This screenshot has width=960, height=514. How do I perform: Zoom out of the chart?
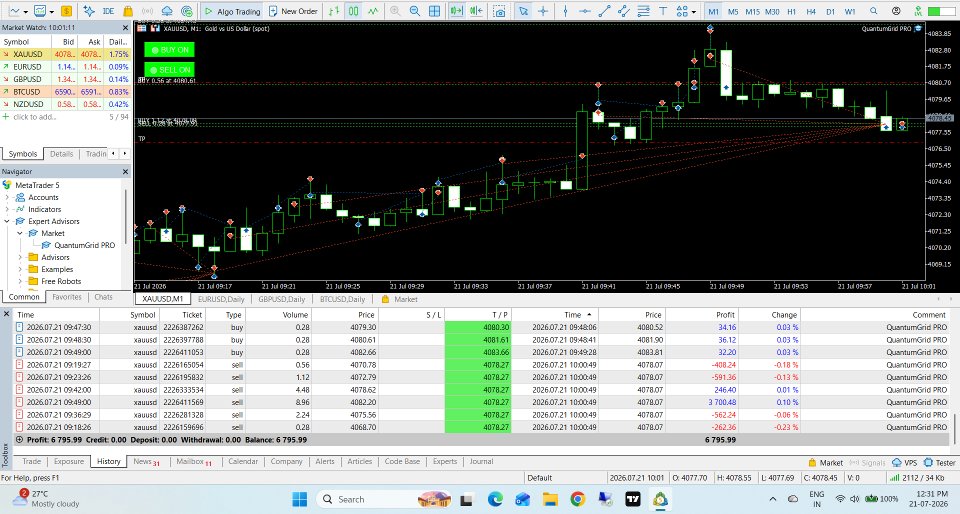(414, 11)
